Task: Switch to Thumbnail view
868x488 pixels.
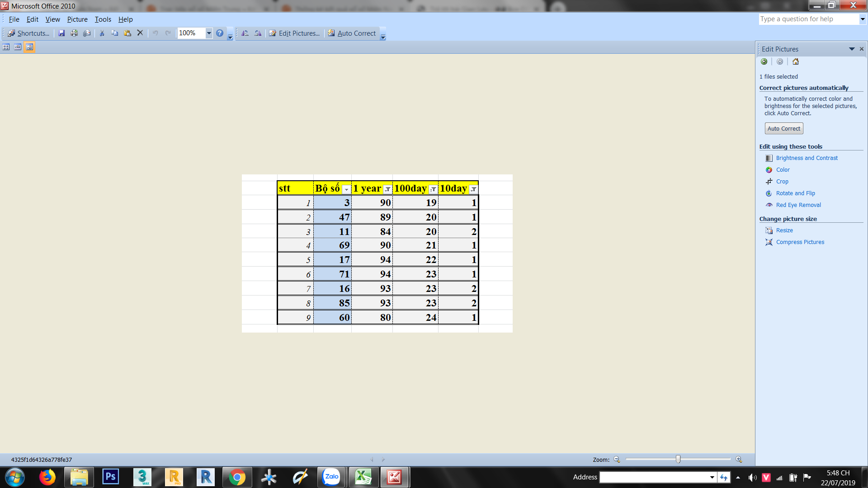Action: (6, 47)
